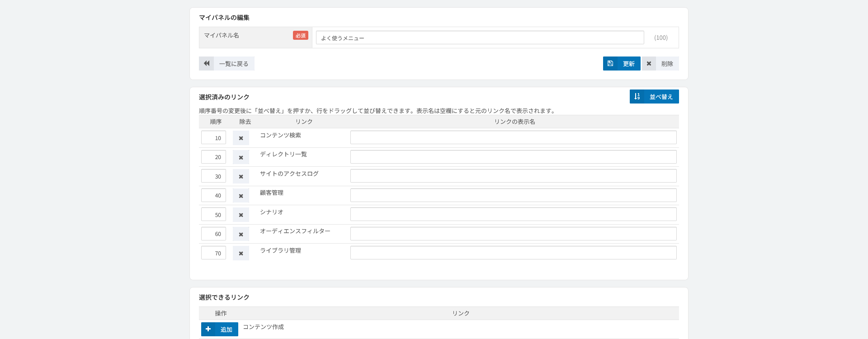Click display name field for コンテンツ検索
868x339 pixels.
click(514, 137)
